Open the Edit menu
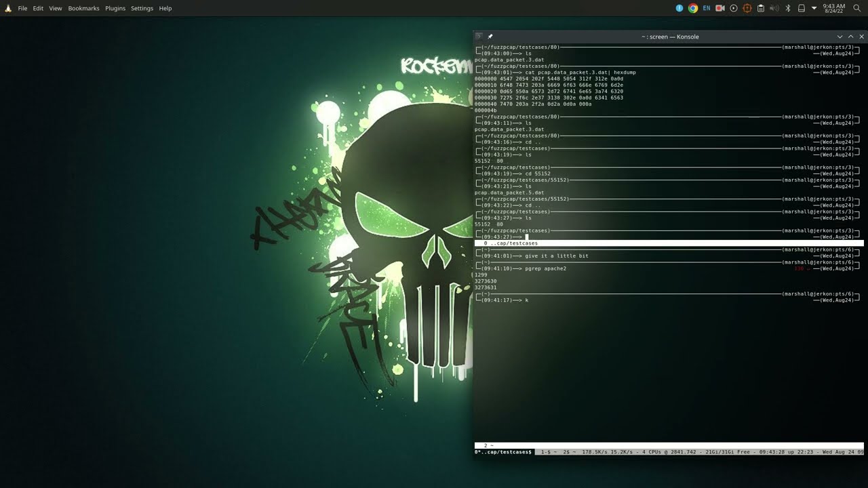This screenshot has width=868, height=488. click(x=38, y=8)
